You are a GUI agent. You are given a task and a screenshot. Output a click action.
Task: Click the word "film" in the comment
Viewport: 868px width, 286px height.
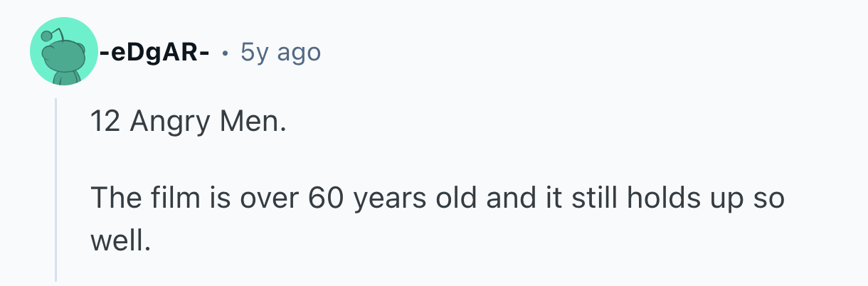tap(174, 198)
